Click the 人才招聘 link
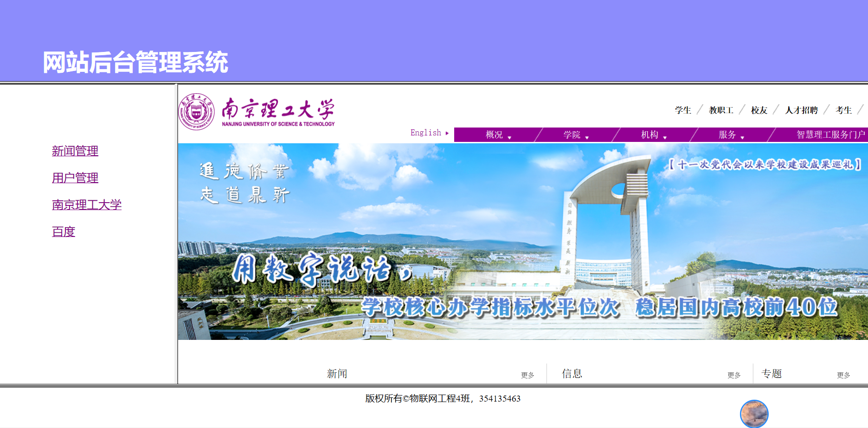The image size is (868, 428). (801, 110)
